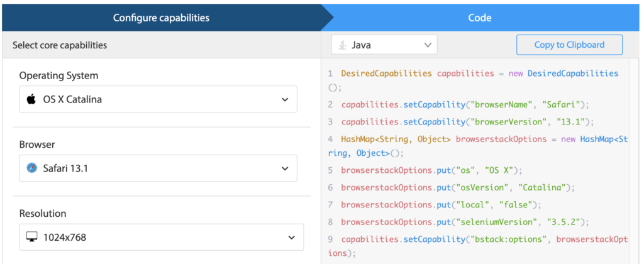This screenshot has height=264, width=644.
Task: Click the chevron arrow of the Safari 13.1 dropdown
Action: [285, 168]
